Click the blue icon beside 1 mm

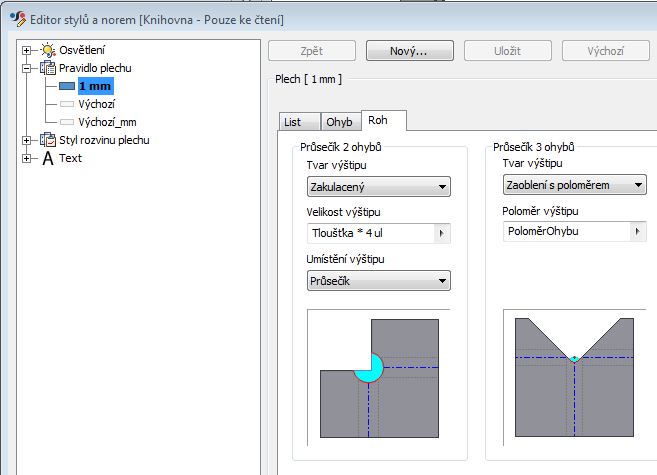pos(67,87)
